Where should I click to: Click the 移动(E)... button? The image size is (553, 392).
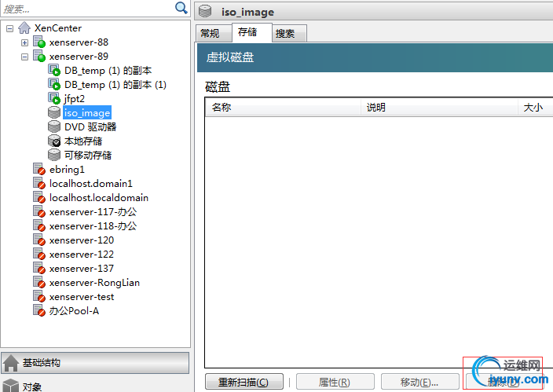click(x=419, y=382)
